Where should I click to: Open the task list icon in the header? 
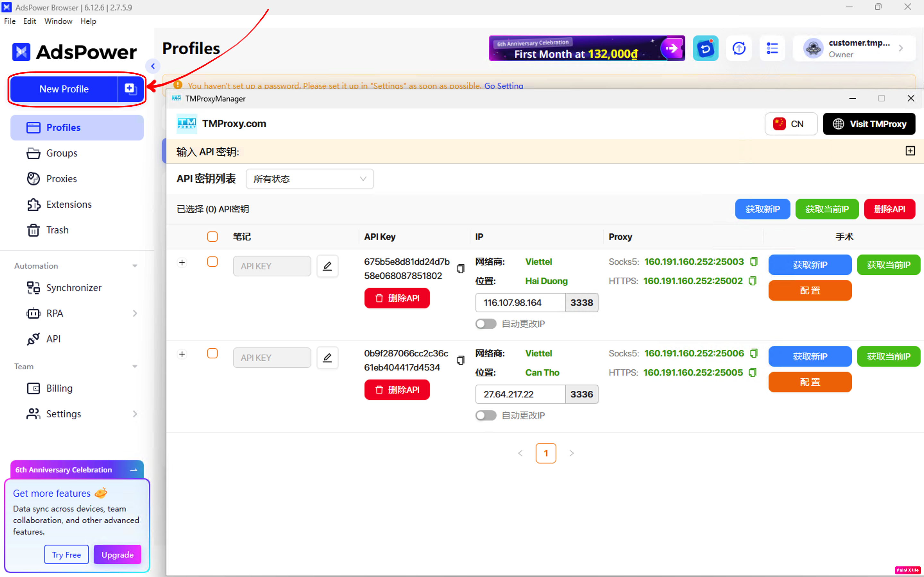coord(772,48)
